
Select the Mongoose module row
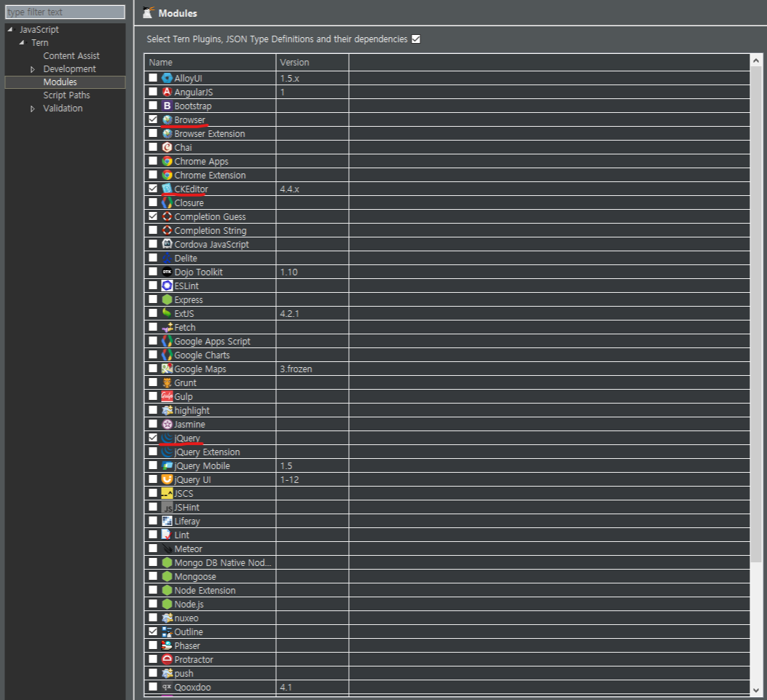[447, 576]
